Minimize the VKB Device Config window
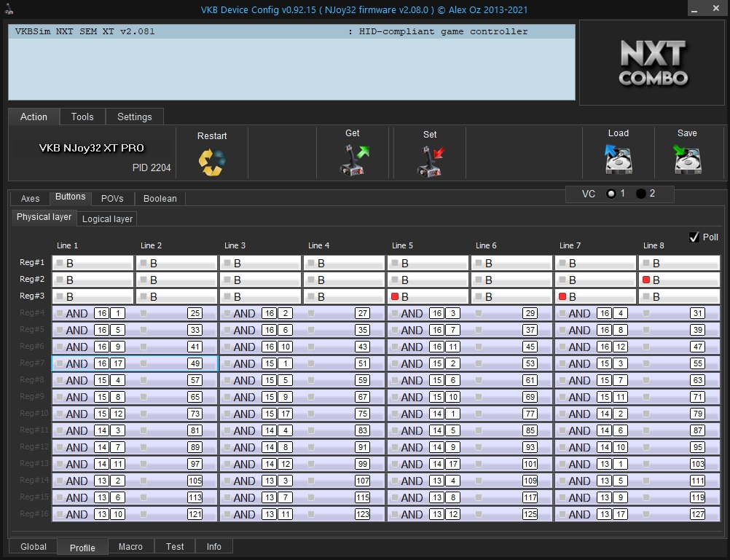730x560 pixels. pyautogui.click(x=694, y=9)
